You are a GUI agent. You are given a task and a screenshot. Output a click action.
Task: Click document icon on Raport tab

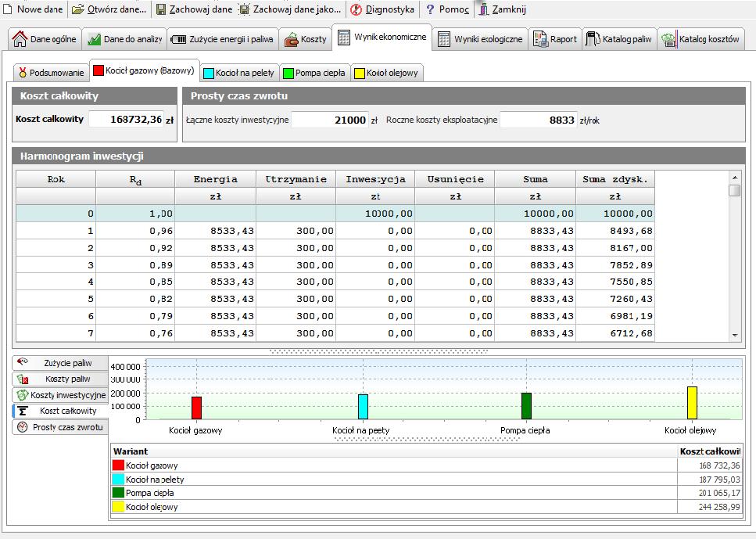point(540,40)
